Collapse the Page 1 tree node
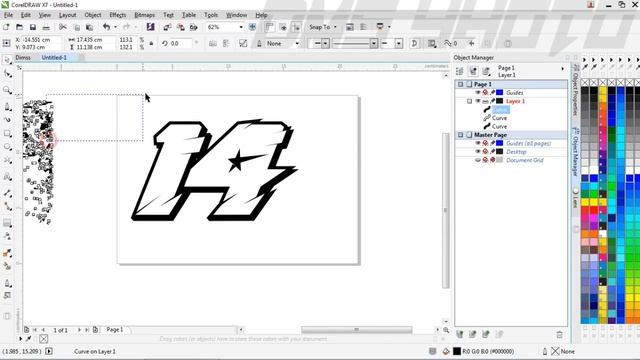 (460, 84)
